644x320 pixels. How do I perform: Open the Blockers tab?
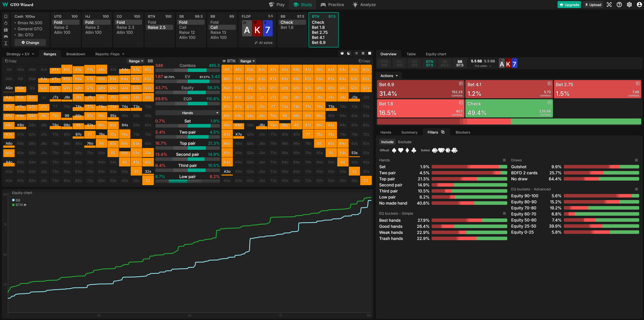pyautogui.click(x=463, y=132)
